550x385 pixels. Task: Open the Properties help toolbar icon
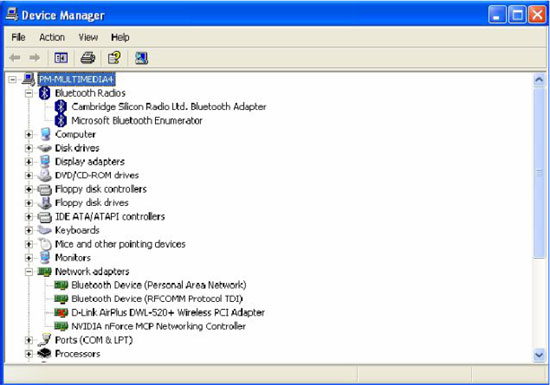114,58
